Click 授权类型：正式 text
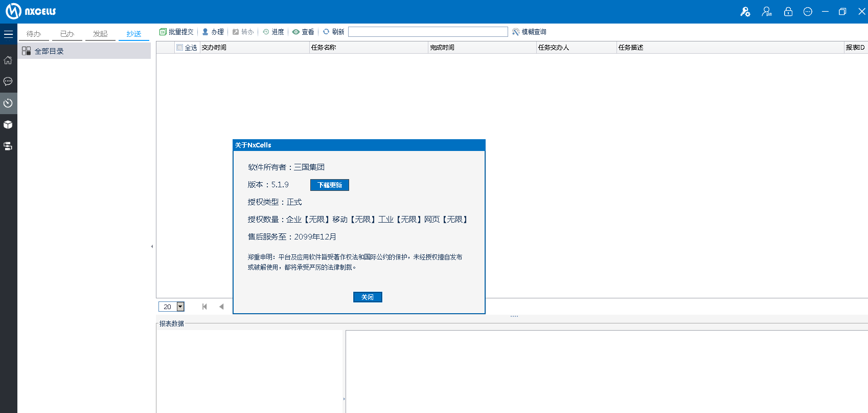The height and width of the screenshot is (413, 868). click(275, 202)
